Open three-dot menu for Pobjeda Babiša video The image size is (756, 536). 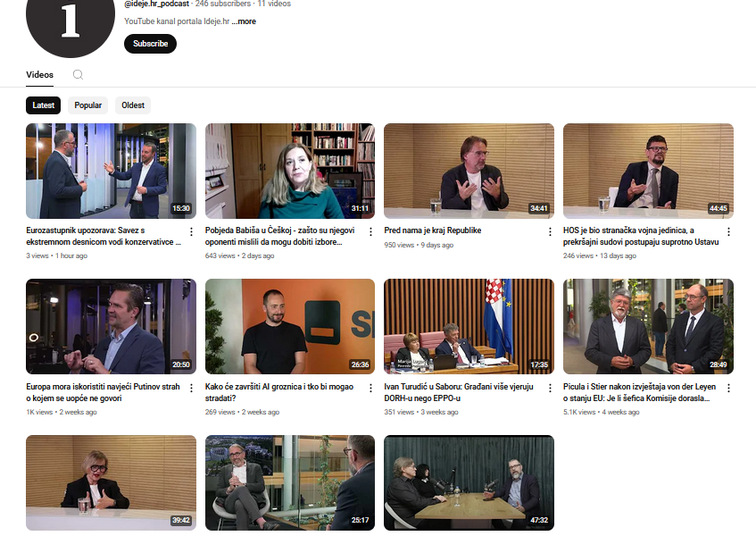point(370,231)
